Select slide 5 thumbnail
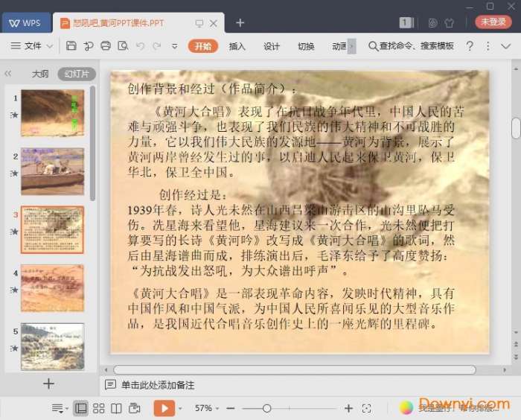The width and height of the screenshot is (521, 420). [53, 346]
